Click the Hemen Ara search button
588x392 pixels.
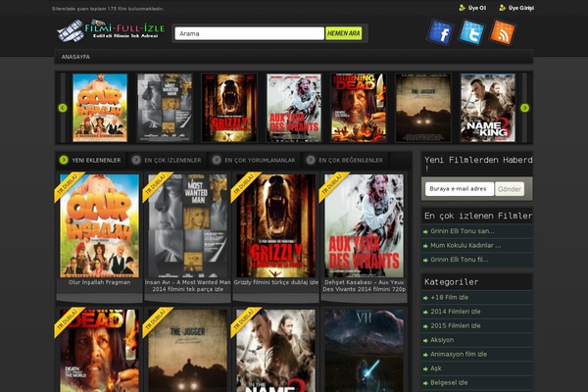[x=344, y=33]
